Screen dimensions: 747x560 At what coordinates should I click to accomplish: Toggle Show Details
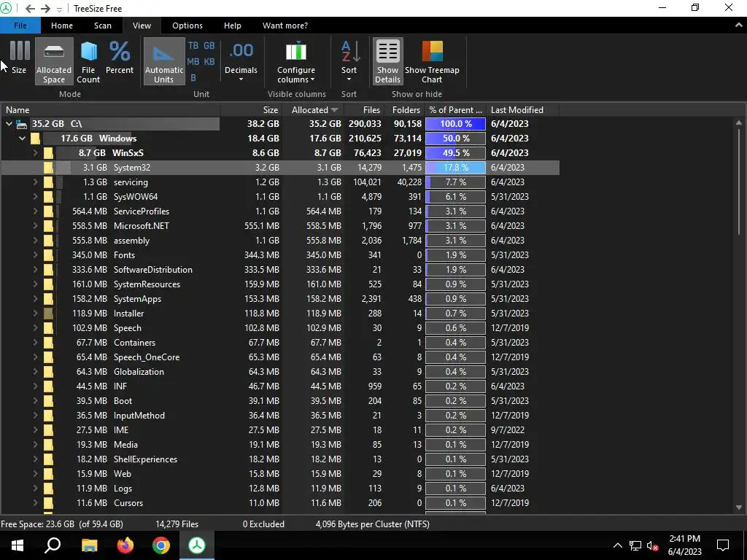pyautogui.click(x=388, y=61)
